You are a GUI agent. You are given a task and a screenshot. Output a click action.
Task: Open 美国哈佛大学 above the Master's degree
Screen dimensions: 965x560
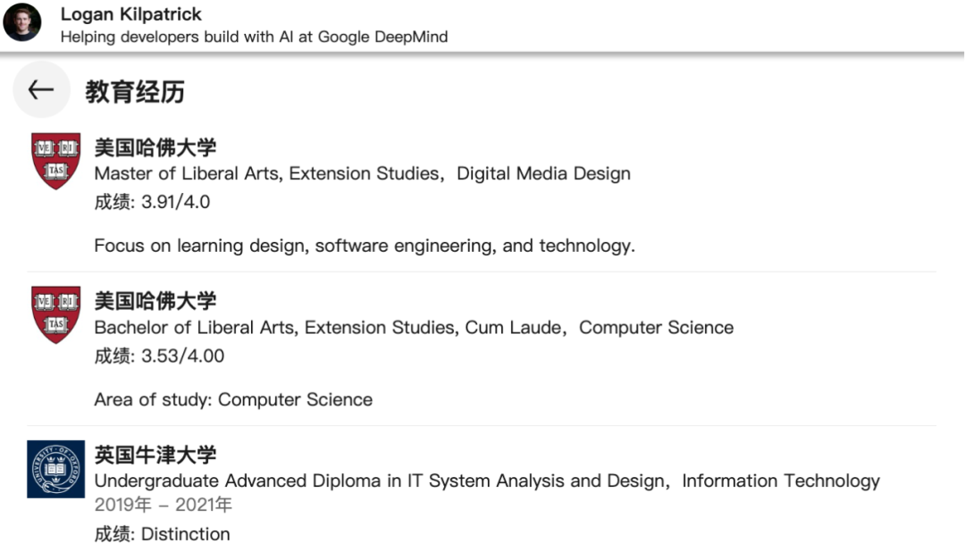[155, 146]
